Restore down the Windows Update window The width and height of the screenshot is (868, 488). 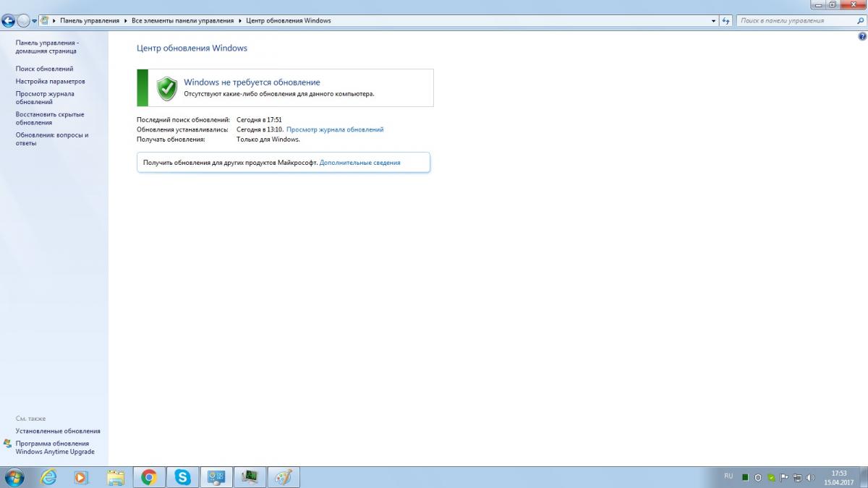pyautogui.click(x=833, y=5)
